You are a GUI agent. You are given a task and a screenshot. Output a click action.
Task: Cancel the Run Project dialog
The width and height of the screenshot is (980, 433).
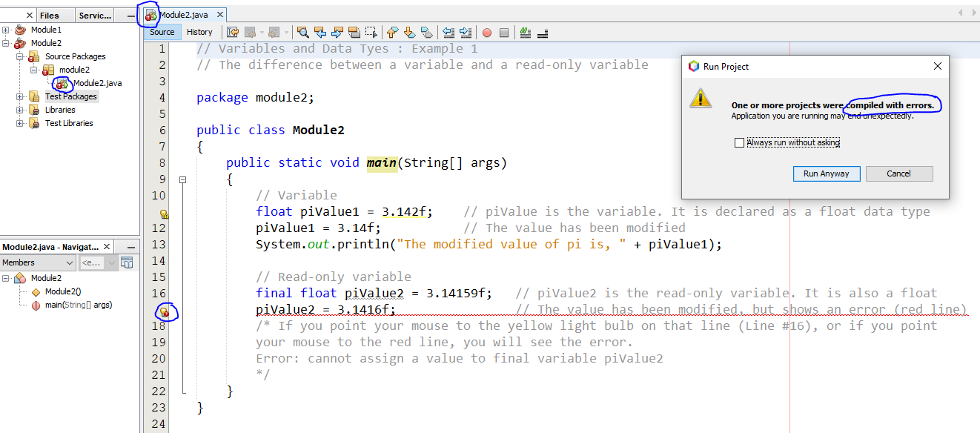[899, 173]
